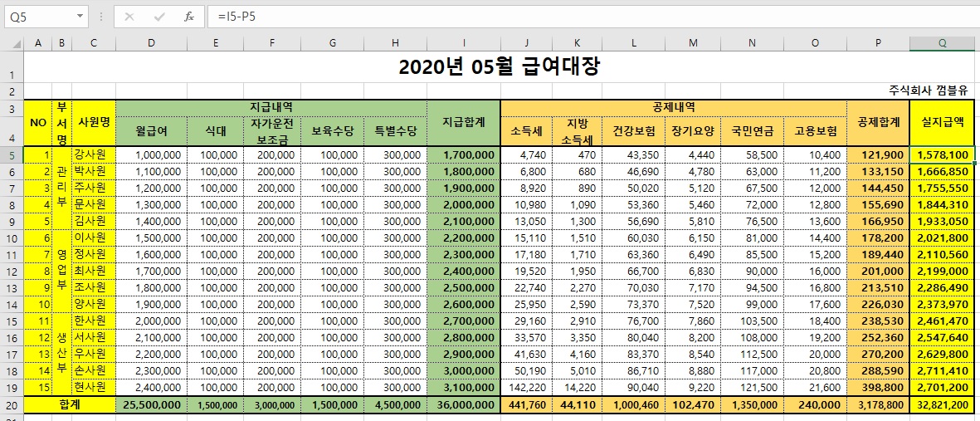
Task: Click header cell 월급여
Action: (x=151, y=131)
